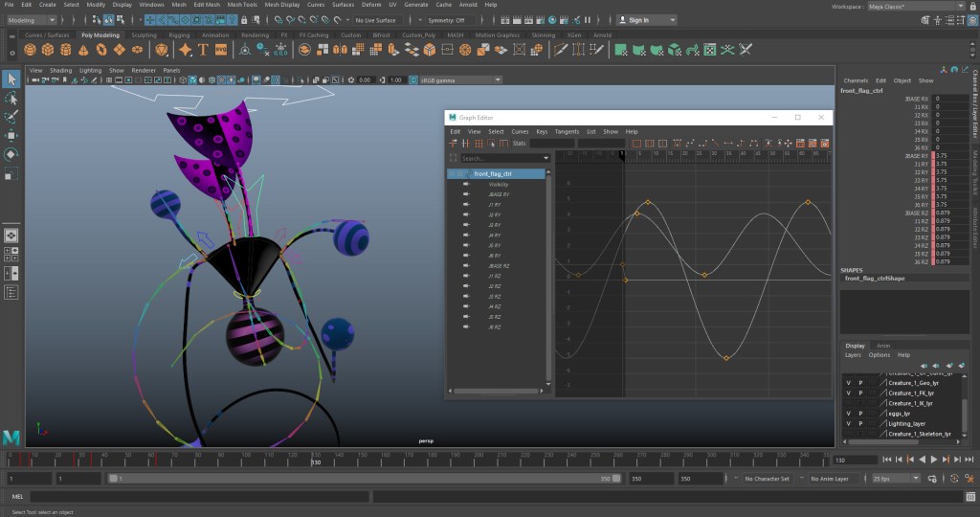This screenshot has width=980, height=517.
Task: Click the SVG shelf icon
Action: 221,50
